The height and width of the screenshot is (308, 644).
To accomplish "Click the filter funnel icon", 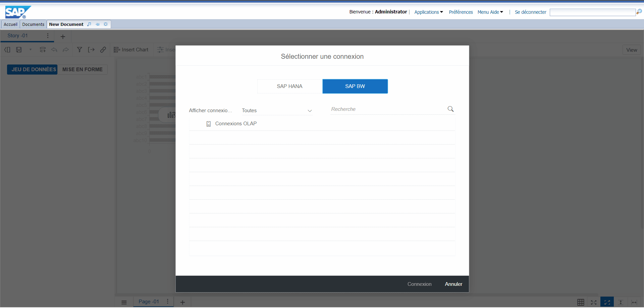I will [x=79, y=50].
